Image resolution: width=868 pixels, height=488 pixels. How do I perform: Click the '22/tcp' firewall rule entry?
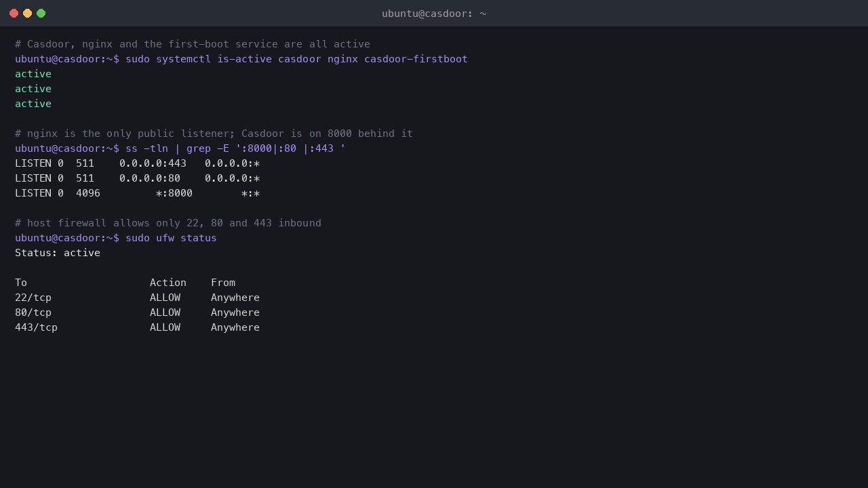coord(33,298)
